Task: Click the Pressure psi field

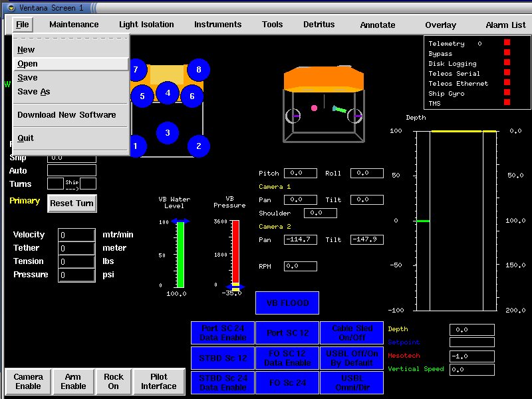Action: 76,275
